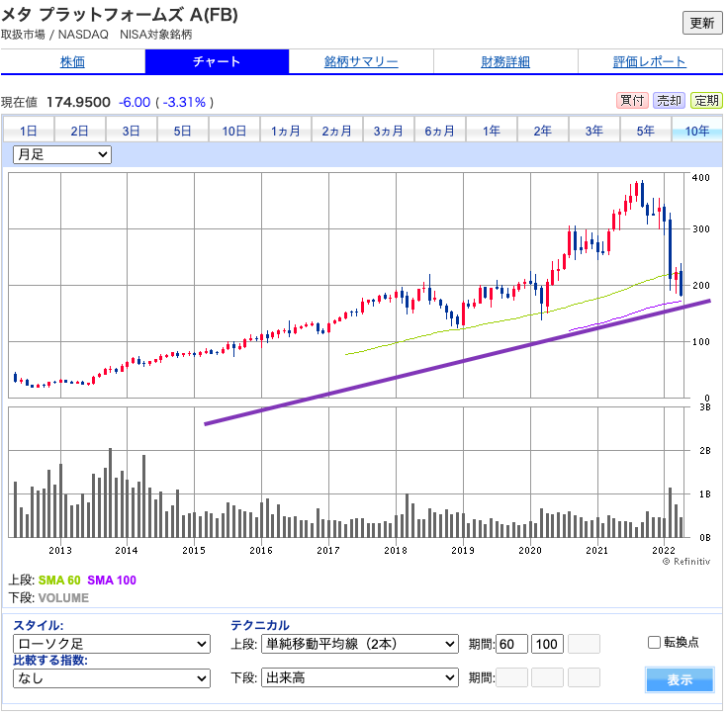
Task: Click the first 下段 period field
Action: [x=511, y=677]
